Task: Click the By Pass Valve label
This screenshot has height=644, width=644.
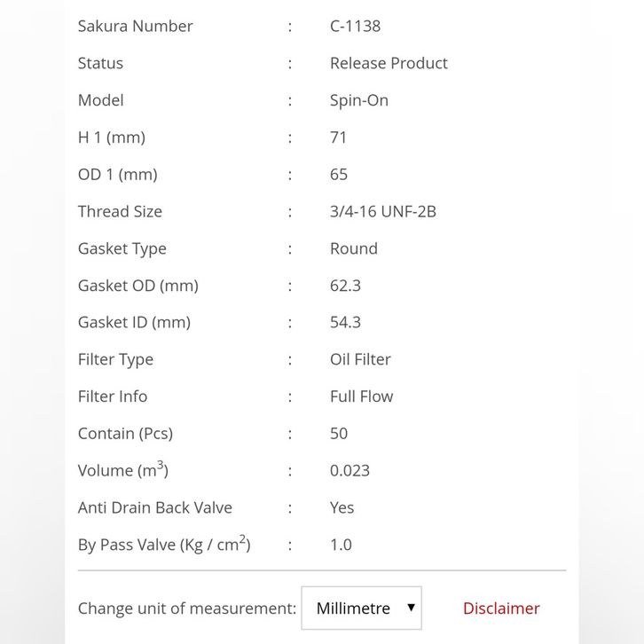Action: point(164,545)
